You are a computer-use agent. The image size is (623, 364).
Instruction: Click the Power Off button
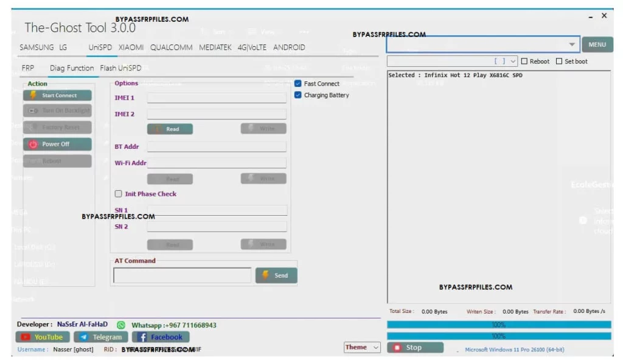pos(57,144)
